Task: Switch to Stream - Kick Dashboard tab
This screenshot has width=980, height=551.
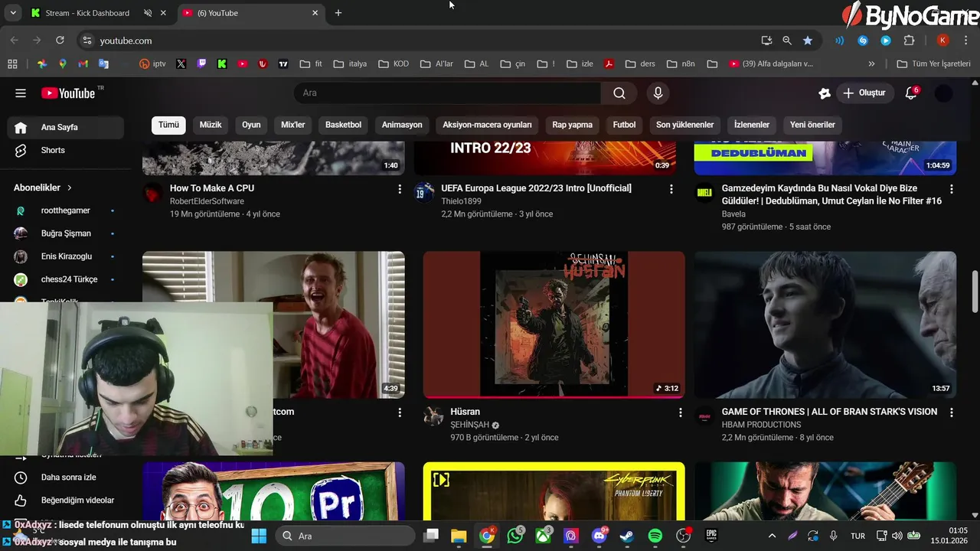Action: coord(87,13)
